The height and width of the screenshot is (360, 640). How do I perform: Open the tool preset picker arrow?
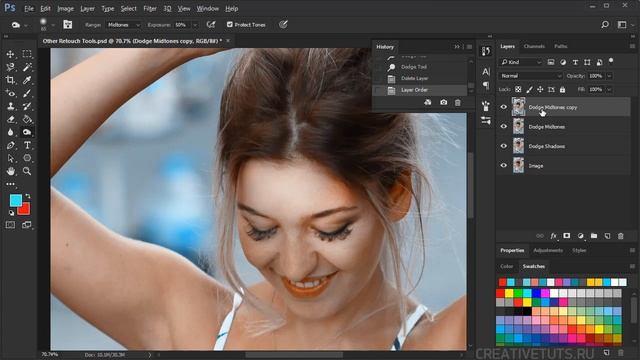point(26,25)
